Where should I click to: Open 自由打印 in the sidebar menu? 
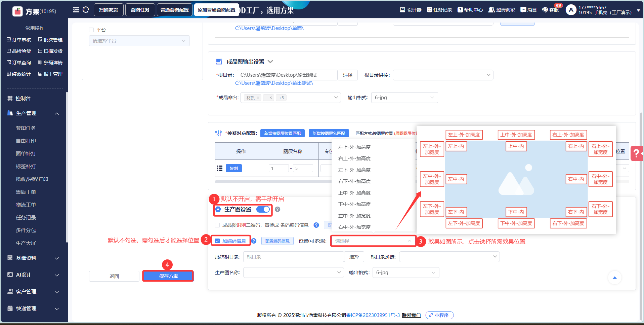(26, 141)
